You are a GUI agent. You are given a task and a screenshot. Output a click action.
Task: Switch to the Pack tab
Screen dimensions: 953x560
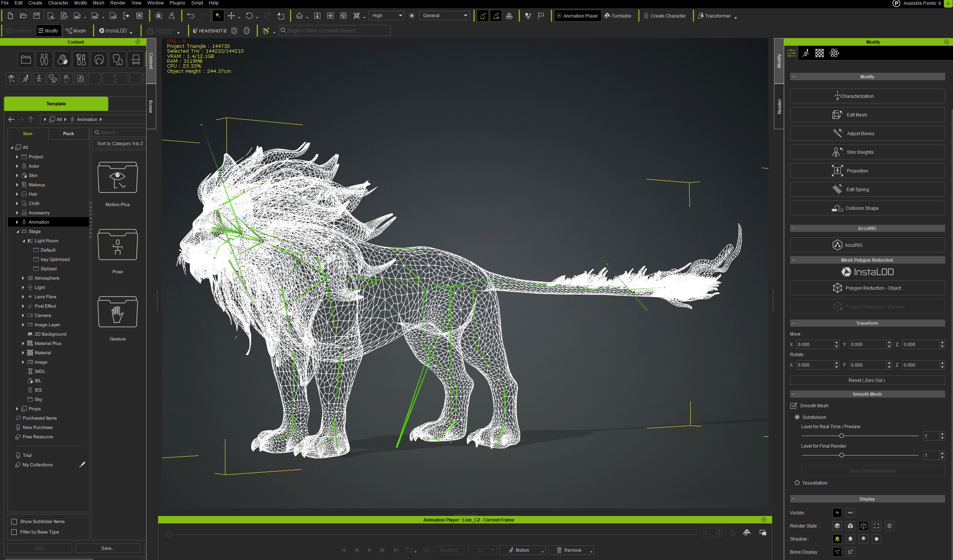coord(68,133)
